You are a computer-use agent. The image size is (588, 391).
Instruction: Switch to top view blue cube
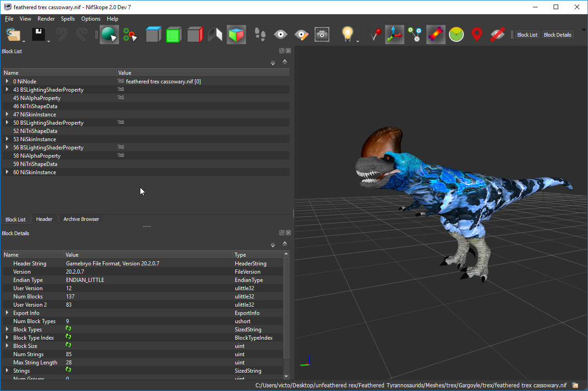pyautogui.click(x=153, y=35)
